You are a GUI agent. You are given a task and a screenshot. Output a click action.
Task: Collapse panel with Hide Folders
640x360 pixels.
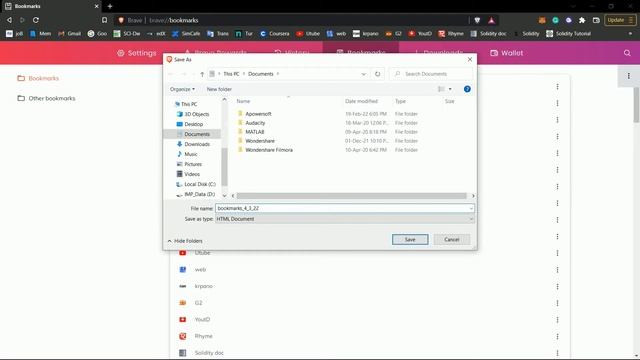185,241
